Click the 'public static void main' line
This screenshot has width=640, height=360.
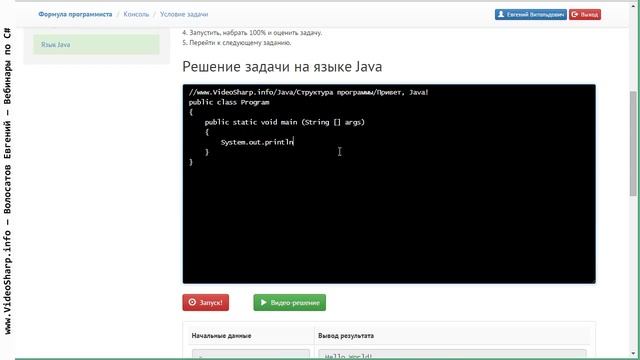(284, 122)
